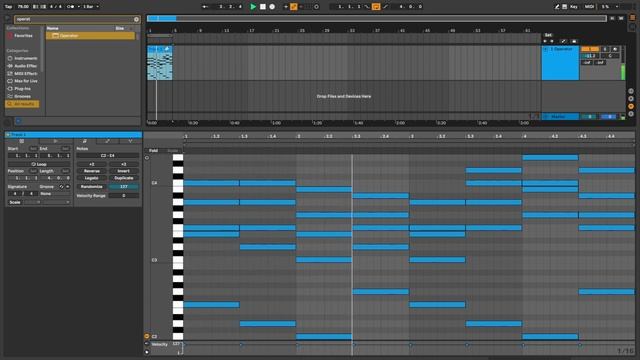Click the Legato button
Image resolution: width=640 pixels, height=360 pixels.
(x=92, y=178)
